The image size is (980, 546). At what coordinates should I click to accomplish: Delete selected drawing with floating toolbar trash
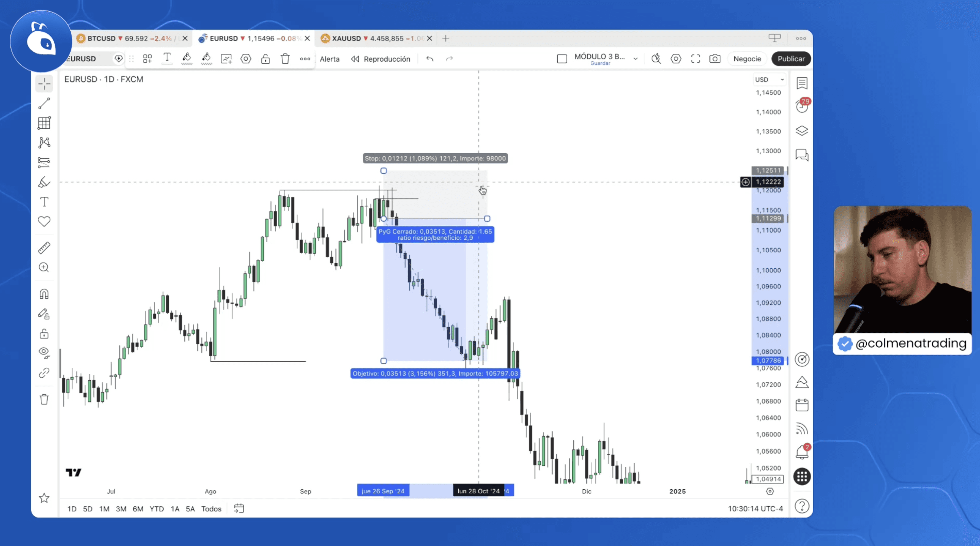[285, 59]
